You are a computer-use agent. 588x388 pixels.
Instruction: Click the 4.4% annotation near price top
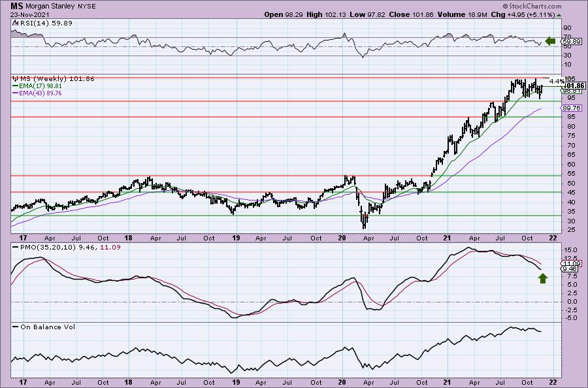point(557,81)
